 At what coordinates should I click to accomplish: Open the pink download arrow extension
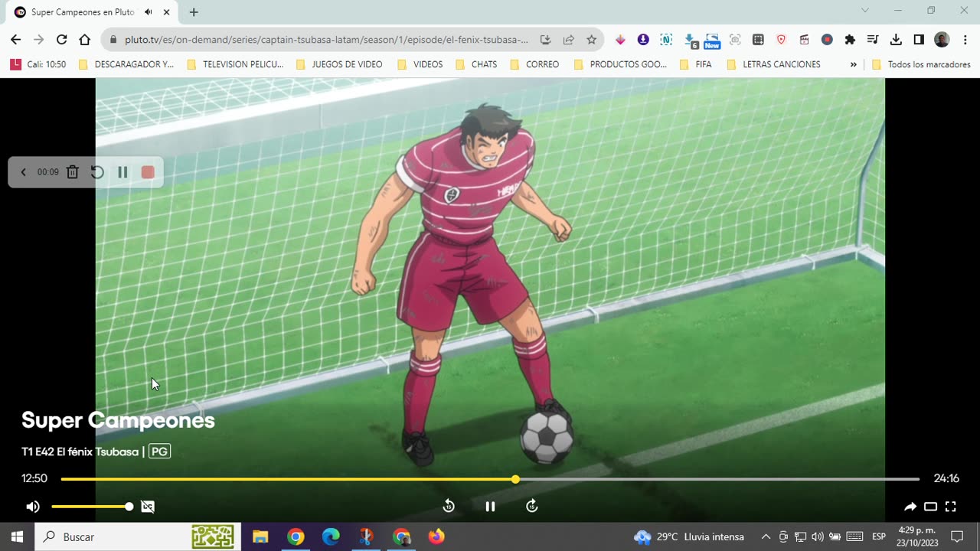[x=620, y=40]
